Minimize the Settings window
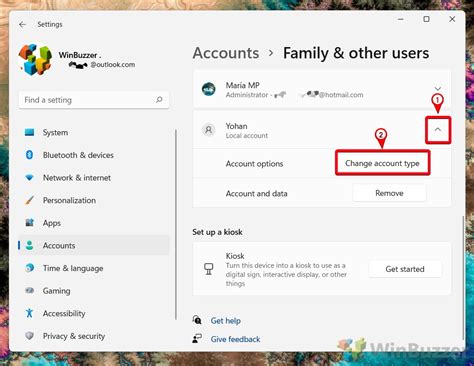 point(401,19)
